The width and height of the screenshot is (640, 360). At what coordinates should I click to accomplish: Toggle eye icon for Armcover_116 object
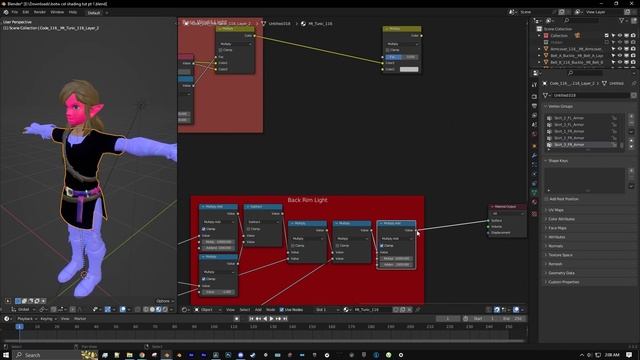click(620, 49)
